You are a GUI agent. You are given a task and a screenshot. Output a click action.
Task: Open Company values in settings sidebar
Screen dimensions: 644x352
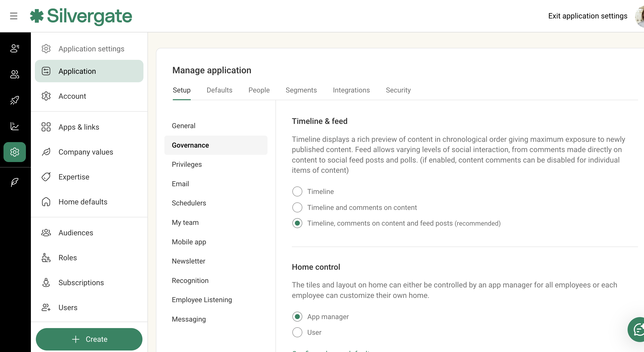[x=86, y=152]
